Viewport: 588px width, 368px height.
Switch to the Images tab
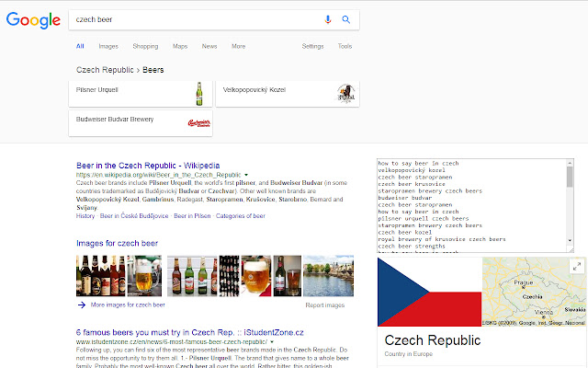click(108, 46)
